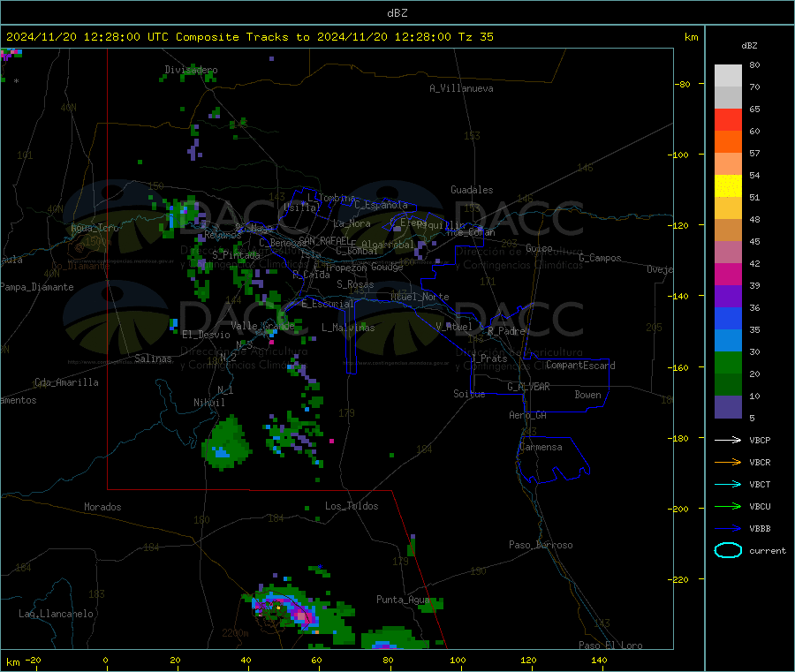Click the 'Carmensa' place label

tap(541, 447)
